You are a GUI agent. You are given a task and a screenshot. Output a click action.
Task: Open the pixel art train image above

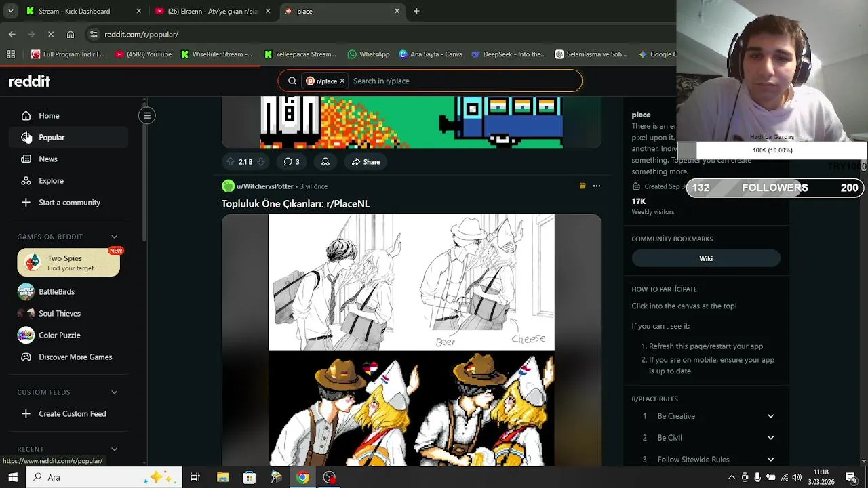pyautogui.click(x=412, y=122)
